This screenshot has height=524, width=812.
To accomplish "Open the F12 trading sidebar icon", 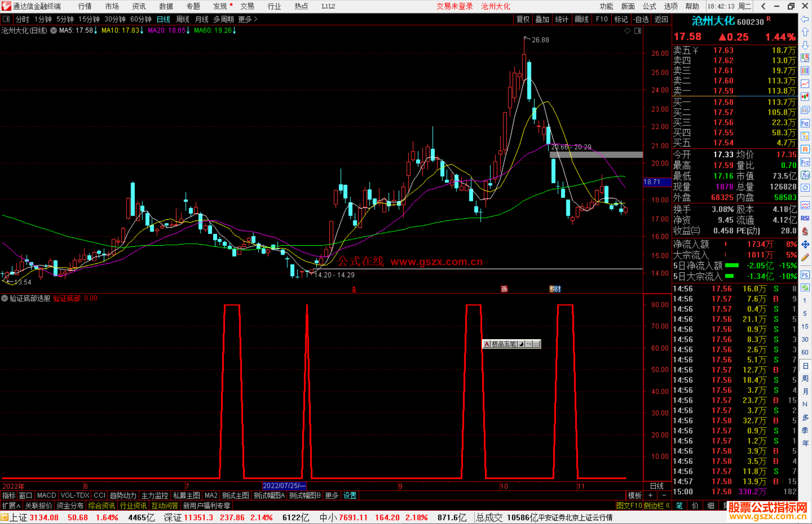I will point(805,162).
